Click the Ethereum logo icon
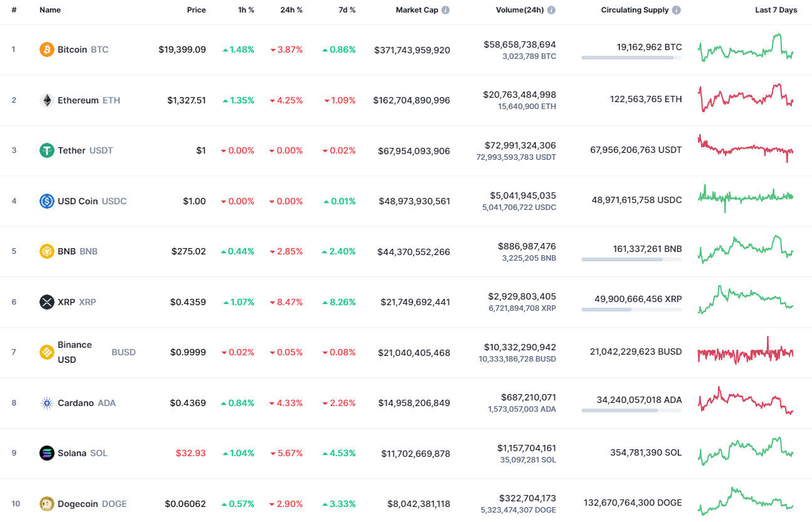 click(47, 100)
